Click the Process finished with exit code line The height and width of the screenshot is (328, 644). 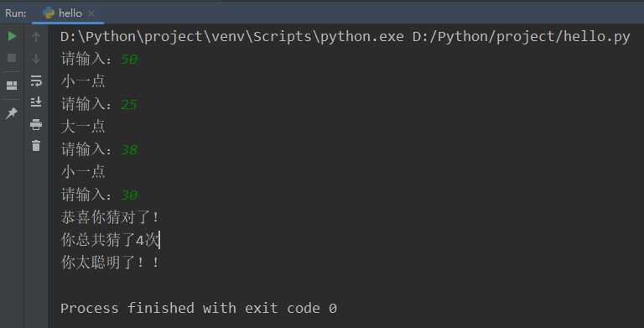(199, 308)
